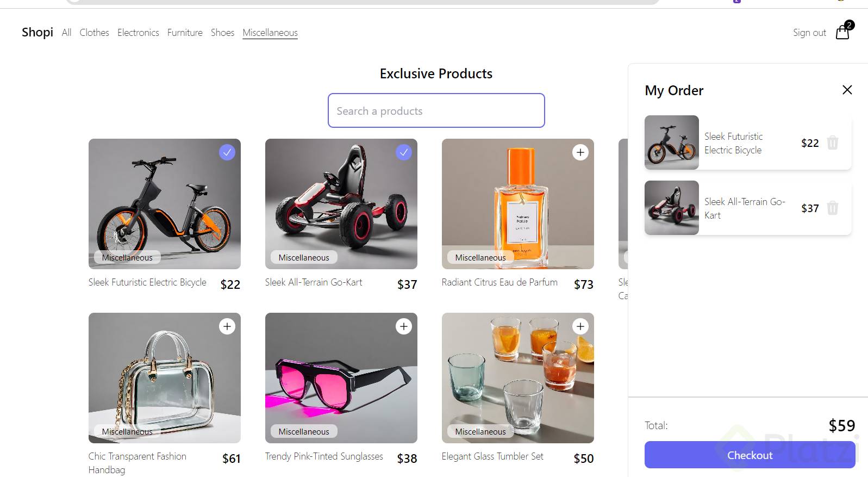Click the Sign out link

[809, 33]
